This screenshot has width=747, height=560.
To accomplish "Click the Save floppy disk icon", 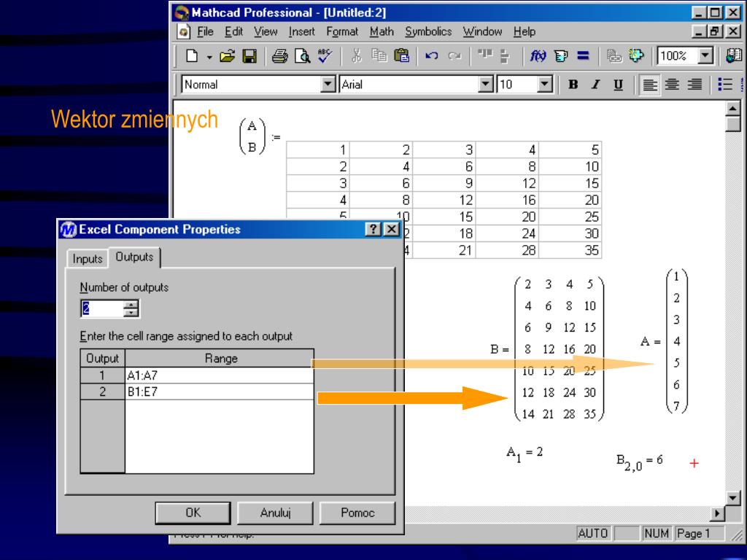I will 249,56.
